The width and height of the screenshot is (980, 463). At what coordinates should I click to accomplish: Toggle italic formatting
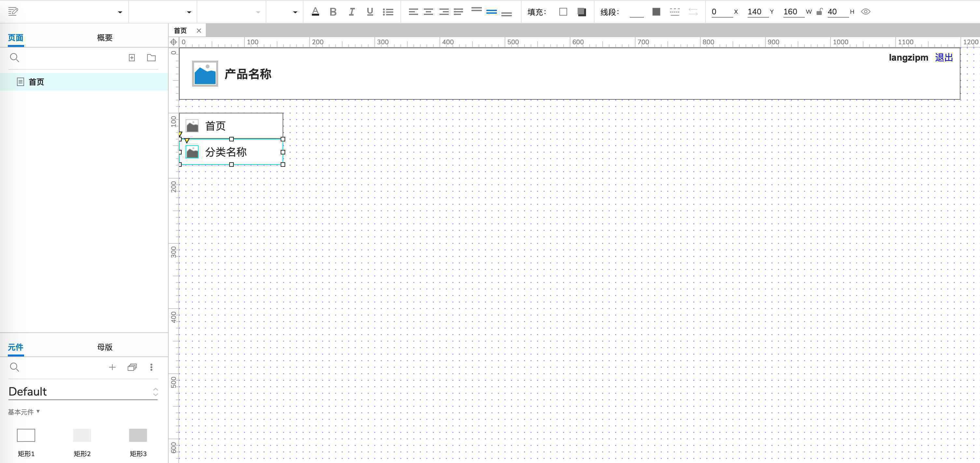coord(352,12)
